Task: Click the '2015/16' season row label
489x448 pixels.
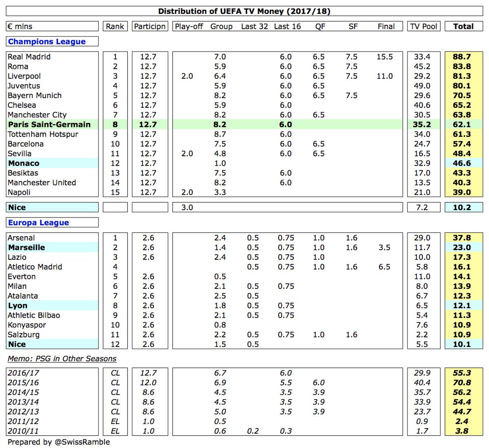Action: pyautogui.click(x=24, y=383)
